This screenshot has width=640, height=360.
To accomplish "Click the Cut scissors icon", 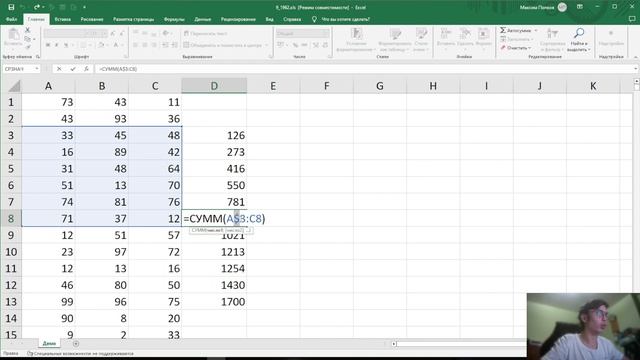I will click(x=27, y=30).
